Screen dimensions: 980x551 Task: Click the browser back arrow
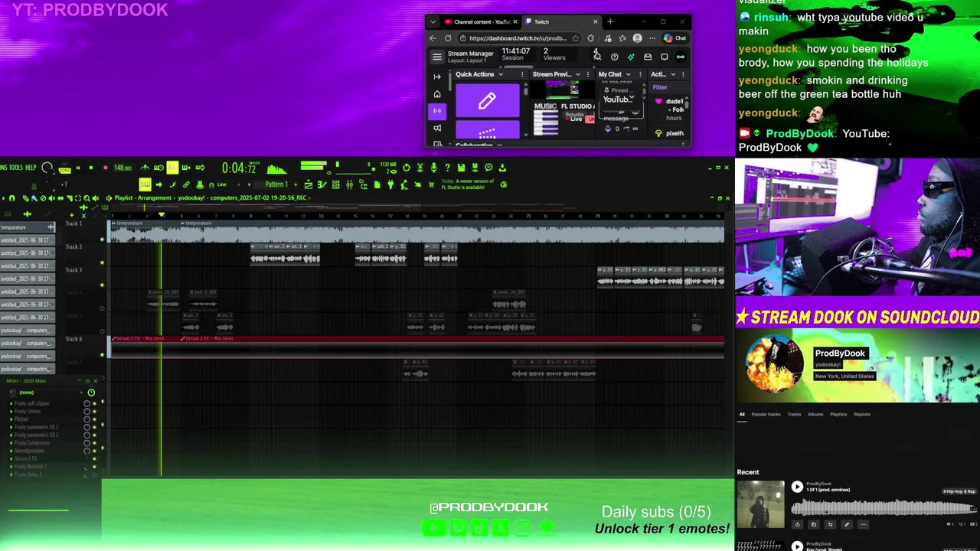433,38
